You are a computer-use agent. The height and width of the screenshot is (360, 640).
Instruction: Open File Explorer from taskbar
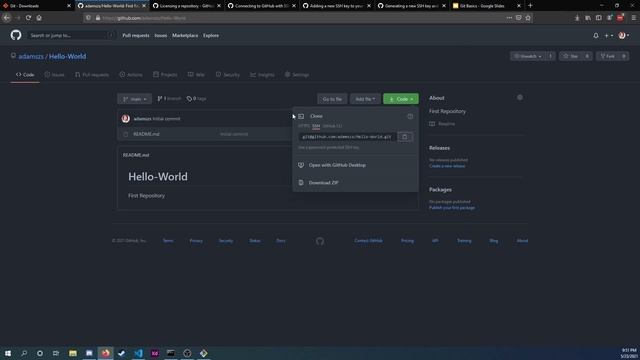click(73, 353)
